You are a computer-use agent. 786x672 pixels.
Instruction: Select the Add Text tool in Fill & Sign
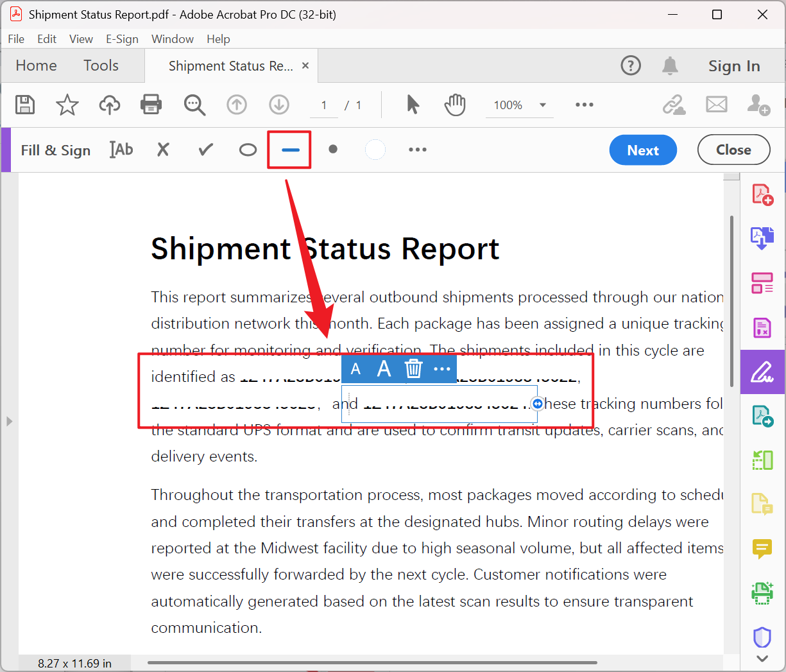click(x=121, y=150)
